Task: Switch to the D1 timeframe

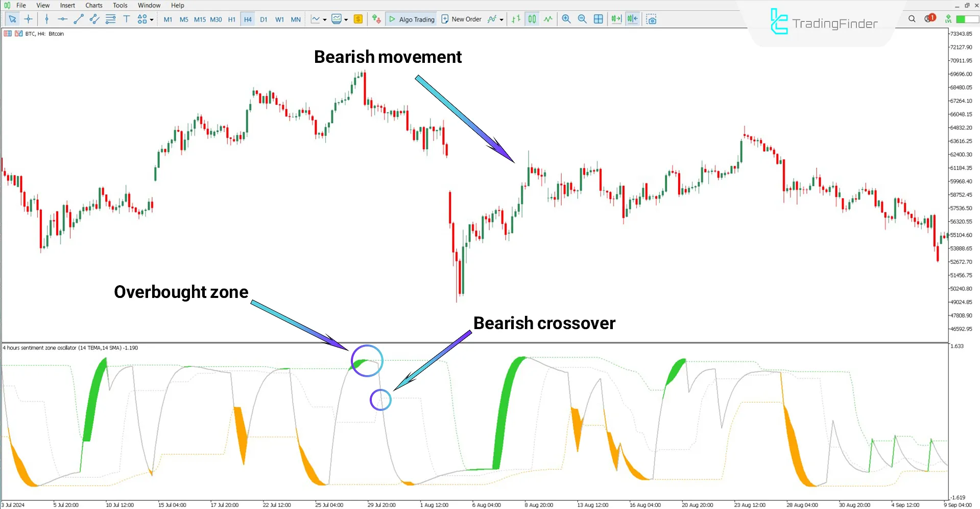Action: tap(264, 19)
